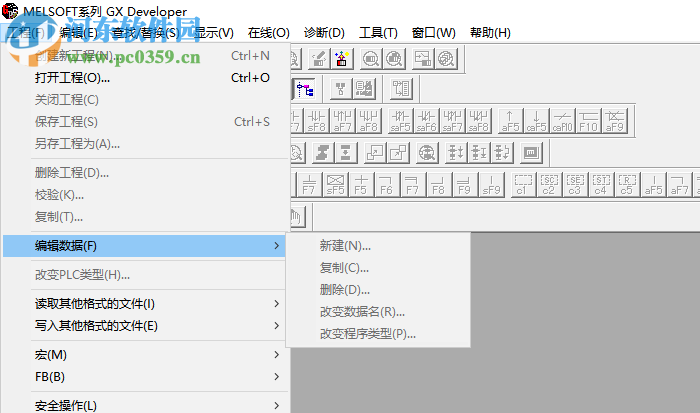Choose 另存工程为(A)... menu entry
The width and height of the screenshot is (700, 413).
[x=146, y=143]
